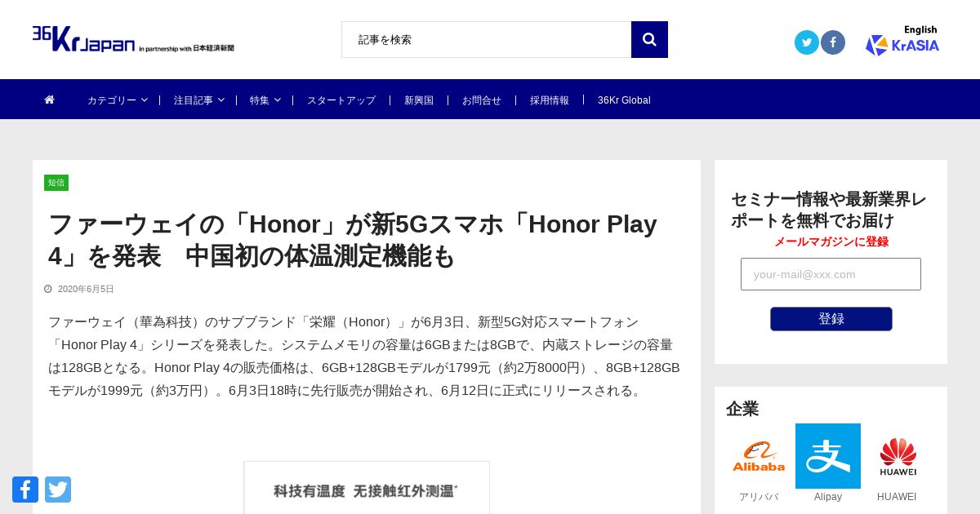Open the Alipay company logo
The image size is (980, 514).
point(828,456)
